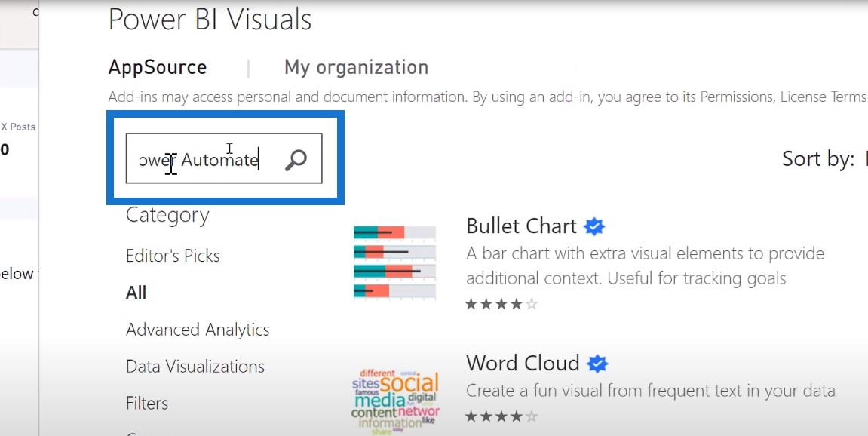Viewport: 868px width, 436px height.
Task: Open the Bullet Chart visual title
Action: (521, 226)
